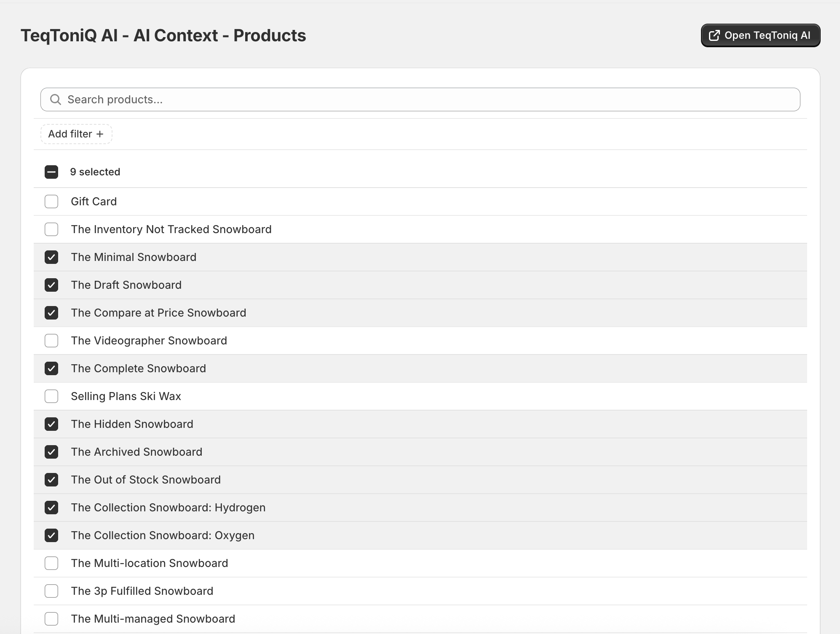Click the plus icon beside Add filter
This screenshot has height=634, width=840.
[x=100, y=134]
